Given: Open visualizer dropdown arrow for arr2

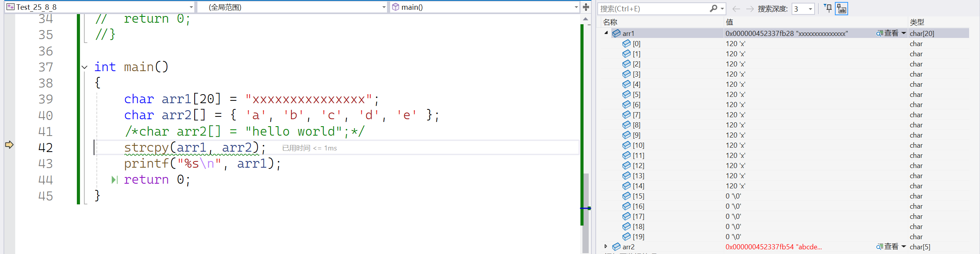Looking at the screenshot, I should click(904, 247).
